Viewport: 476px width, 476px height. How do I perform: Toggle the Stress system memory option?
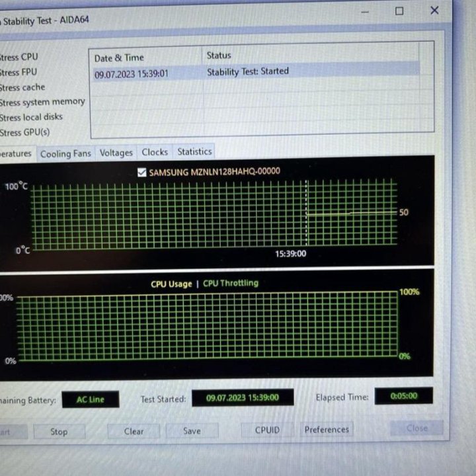click(42, 102)
